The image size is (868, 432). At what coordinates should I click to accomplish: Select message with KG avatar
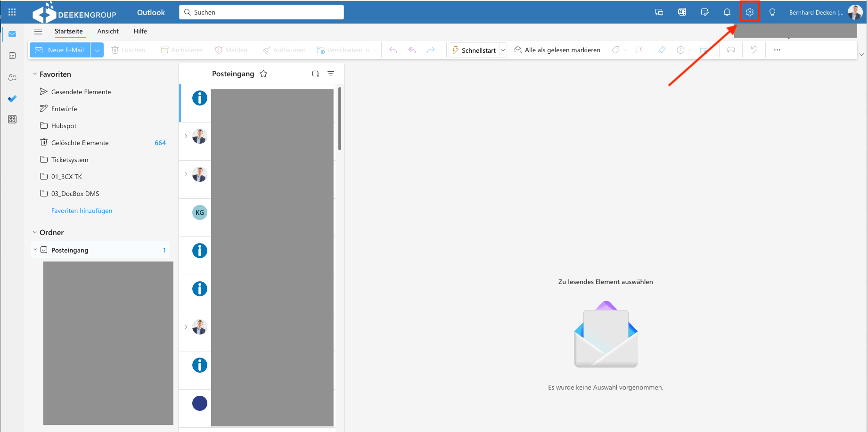[x=257, y=218]
